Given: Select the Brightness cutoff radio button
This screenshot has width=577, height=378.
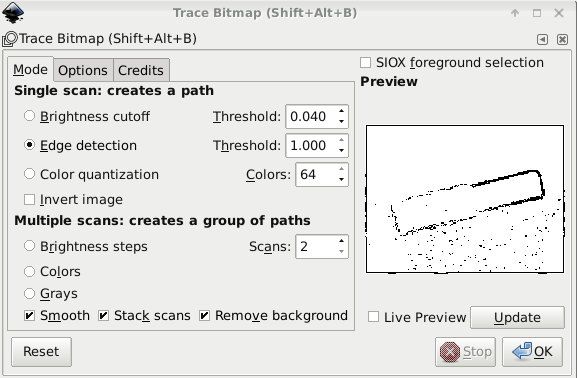Looking at the screenshot, I should [29, 116].
